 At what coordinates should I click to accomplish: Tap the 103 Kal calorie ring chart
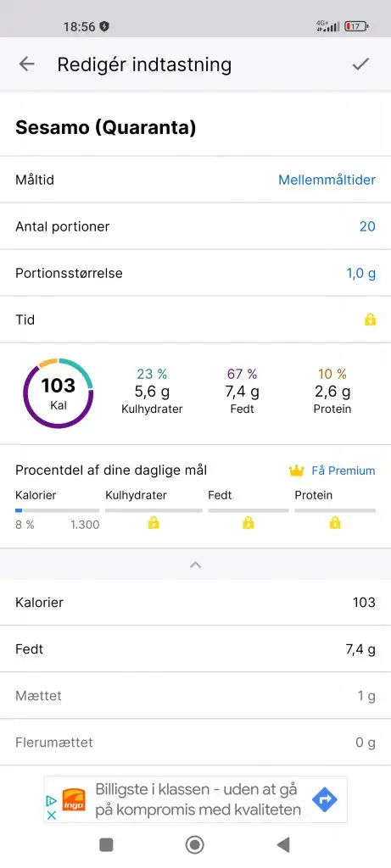(x=59, y=393)
